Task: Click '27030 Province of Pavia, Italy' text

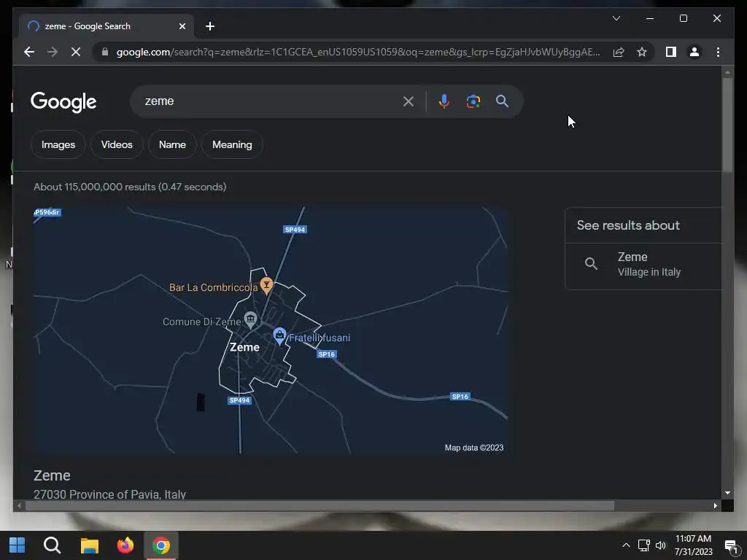Action: (109, 494)
